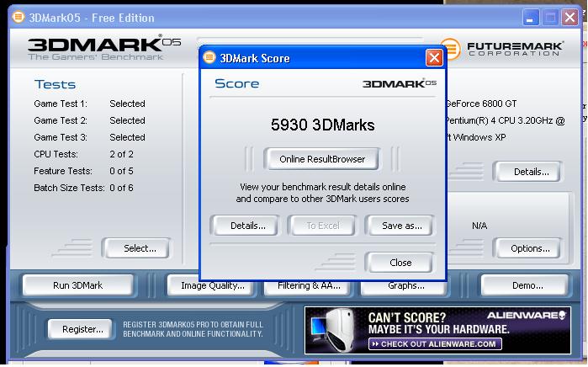
Task: Click the Game Test 1 Selected row
Action: click(x=89, y=104)
